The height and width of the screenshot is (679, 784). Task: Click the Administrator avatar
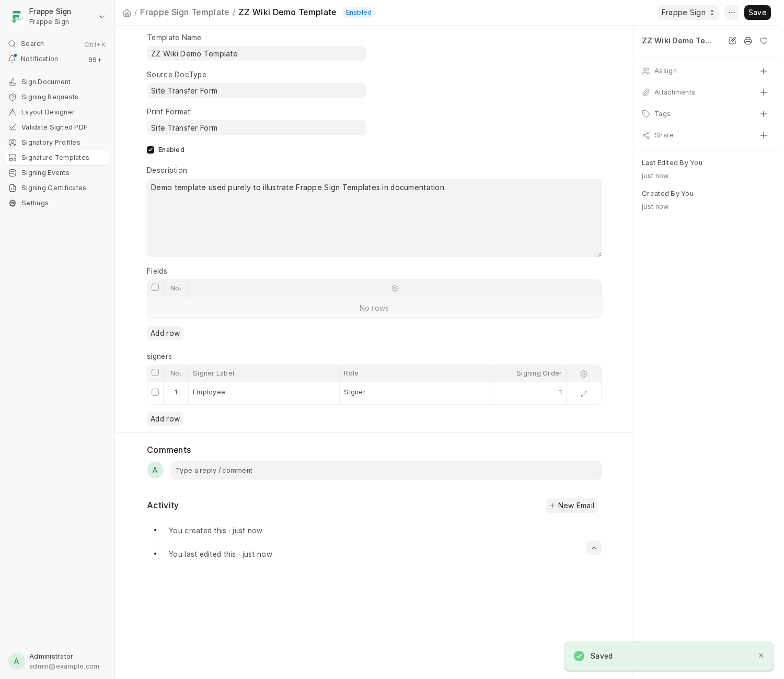(17, 661)
